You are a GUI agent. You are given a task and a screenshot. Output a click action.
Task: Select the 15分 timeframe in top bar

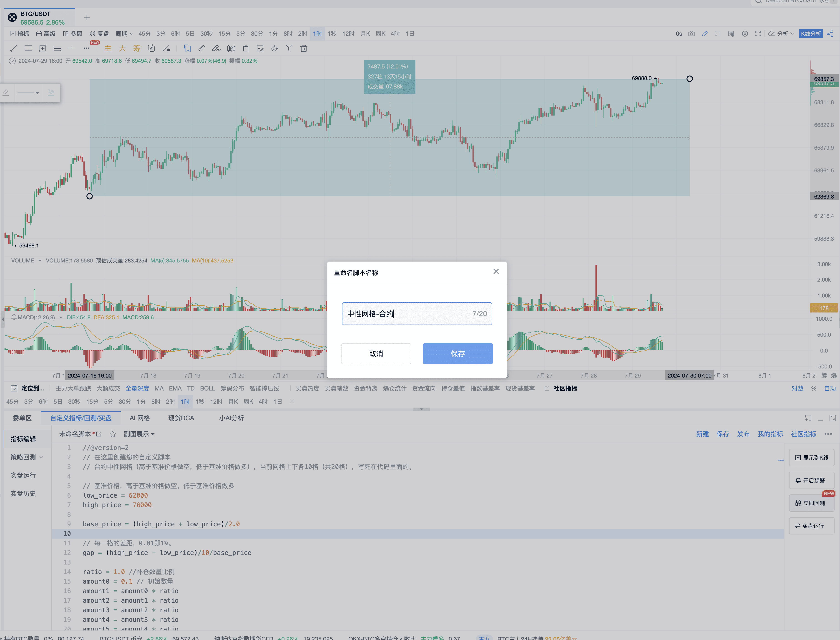tap(224, 33)
